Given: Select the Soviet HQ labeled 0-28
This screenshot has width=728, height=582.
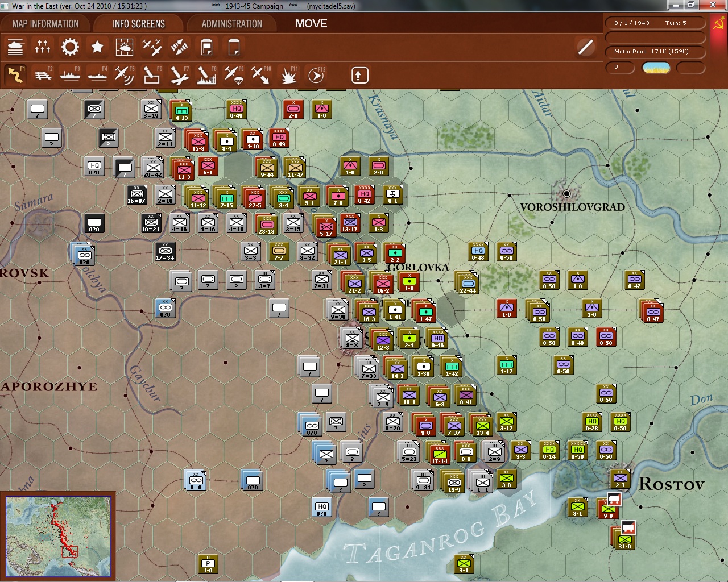Looking at the screenshot, I should click(x=592, y=421).
